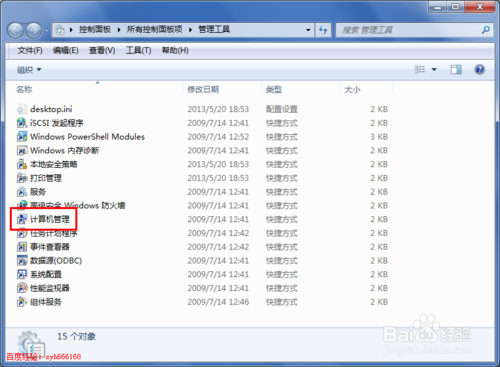
Task: Close the 管理工具 window
Action: [x=480, y=7]
